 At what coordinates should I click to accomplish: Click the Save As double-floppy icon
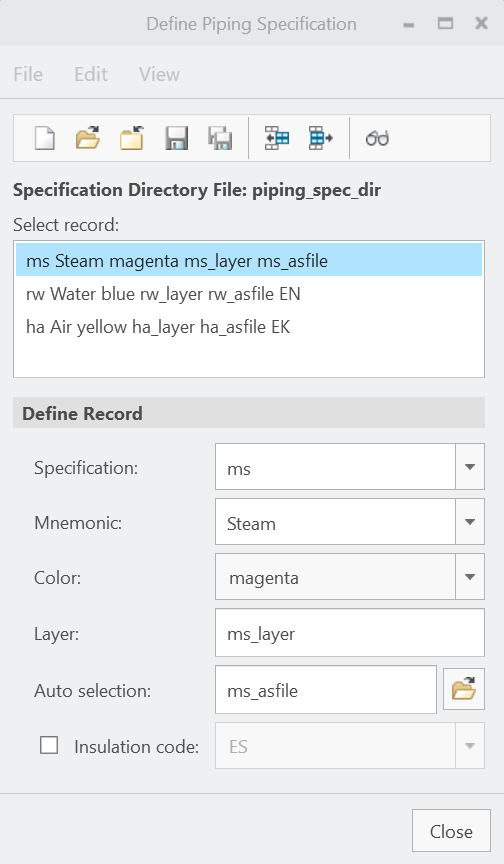click(220, 138)
